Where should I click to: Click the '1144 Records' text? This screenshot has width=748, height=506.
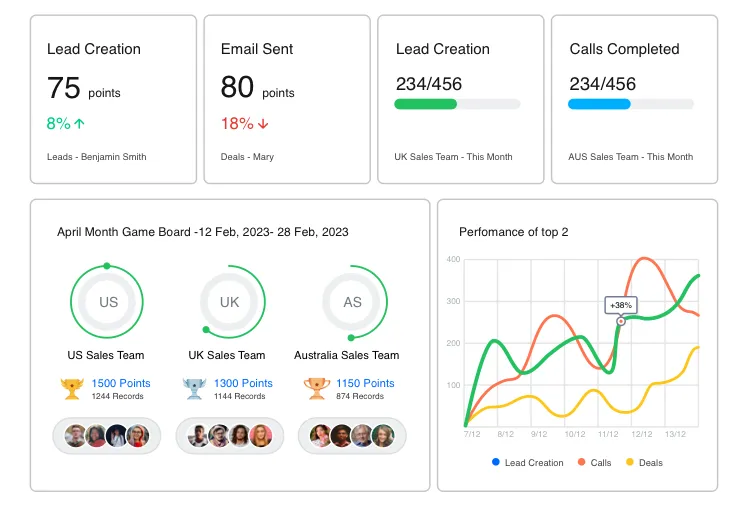click(239, 396)
